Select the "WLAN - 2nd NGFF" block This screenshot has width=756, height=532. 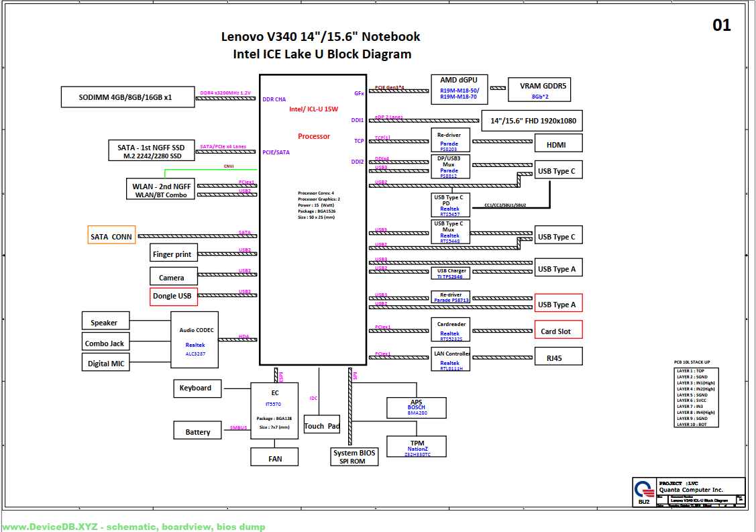click(x=160, y=189)
